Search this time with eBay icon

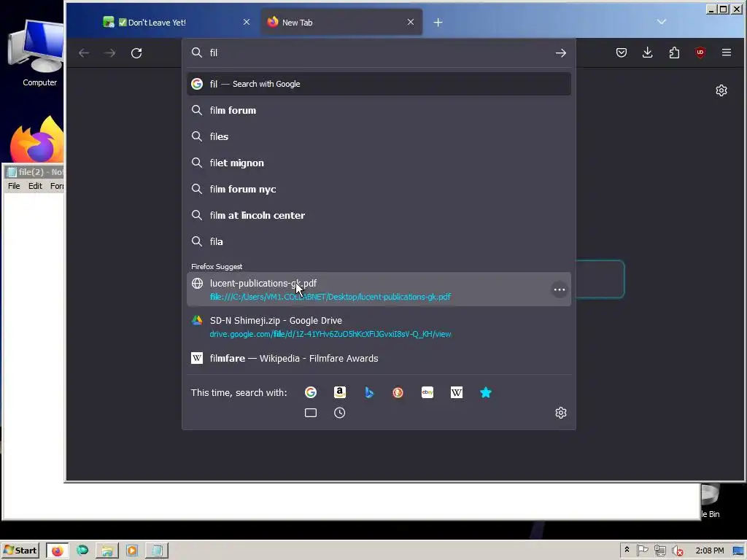(x=427, y=392)
